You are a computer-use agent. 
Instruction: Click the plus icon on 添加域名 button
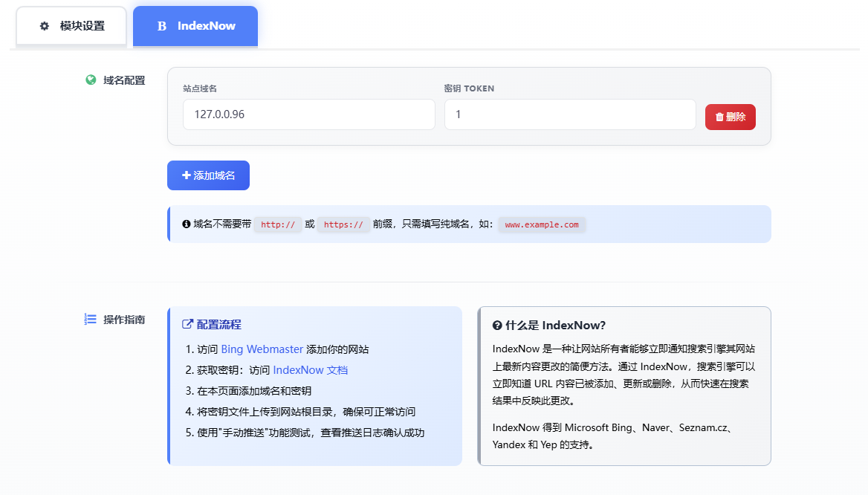coord(187,175)
